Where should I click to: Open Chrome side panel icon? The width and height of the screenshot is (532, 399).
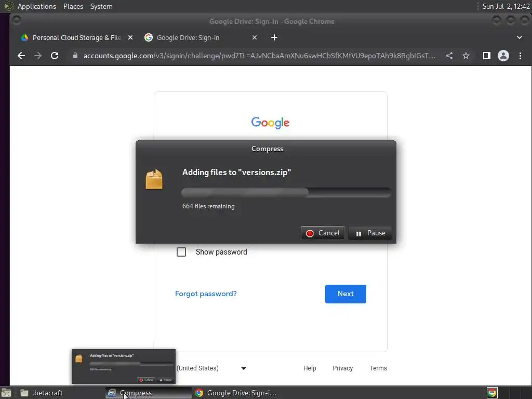click(x=486, y=56)
